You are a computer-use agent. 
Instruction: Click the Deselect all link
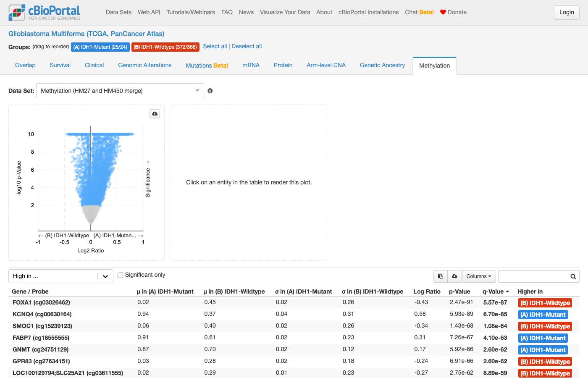pos(247,46)
